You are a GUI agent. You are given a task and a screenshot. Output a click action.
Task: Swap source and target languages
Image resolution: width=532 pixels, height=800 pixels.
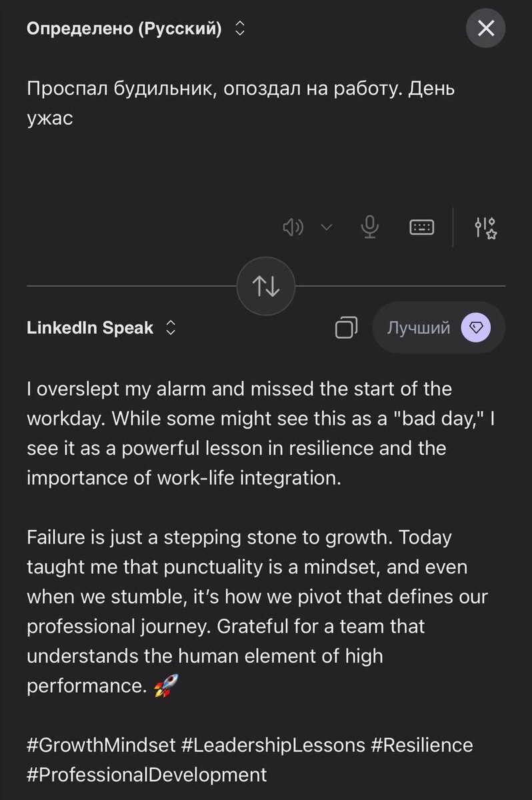(x=266, y=285)
